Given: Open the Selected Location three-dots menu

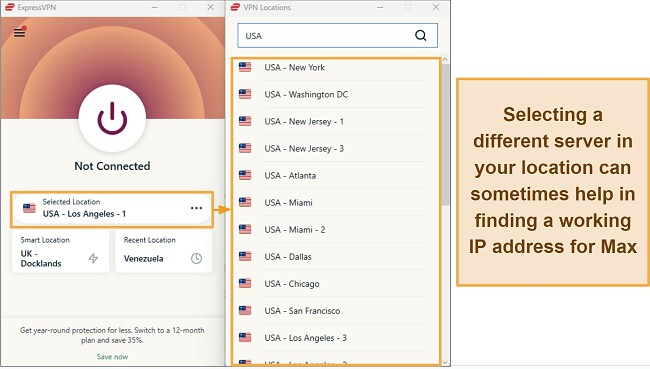Looking at the screenshot, I should click(x=196, y=208).
